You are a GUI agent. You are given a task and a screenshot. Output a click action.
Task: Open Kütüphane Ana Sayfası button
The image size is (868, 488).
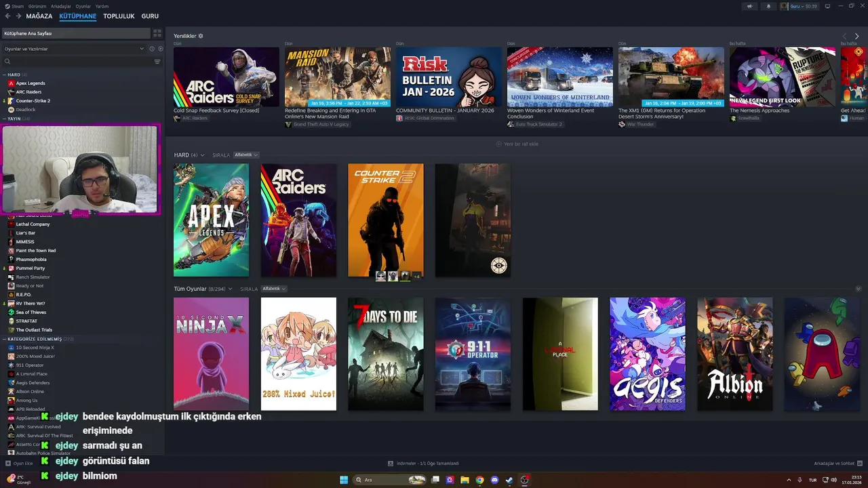point(76,33)
